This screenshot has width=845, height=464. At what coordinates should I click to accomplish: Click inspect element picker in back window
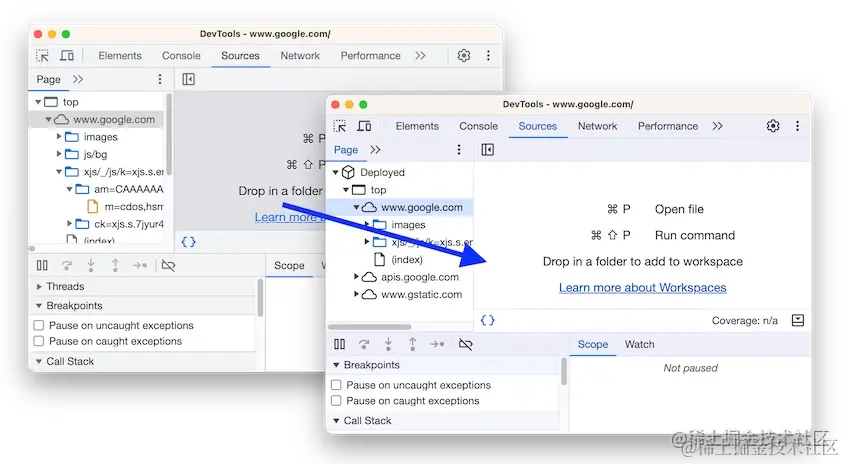click(x=42, y=56)
